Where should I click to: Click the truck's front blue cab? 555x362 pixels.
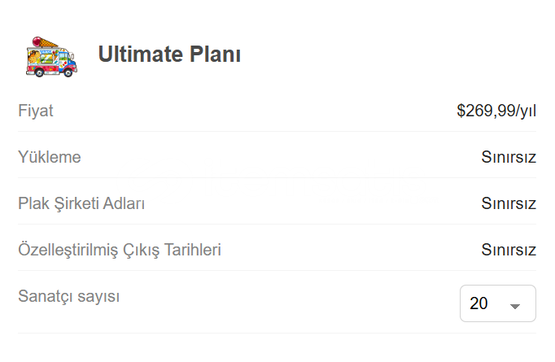tap(68, 62)
